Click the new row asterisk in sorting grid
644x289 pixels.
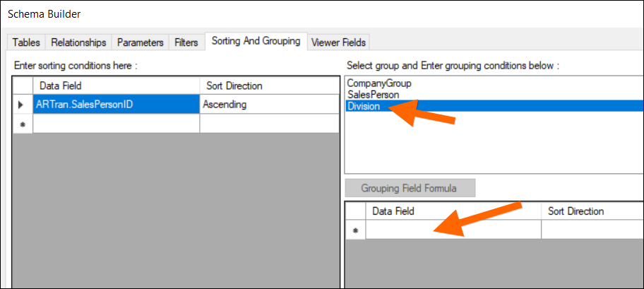tap(22, 123)
